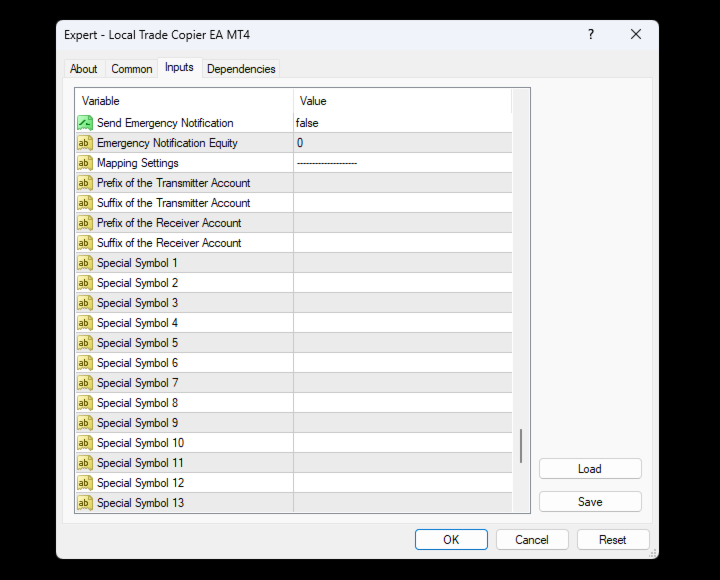
Task: Reset inputs with the Reset button
Action: click(x=613, y=540)
